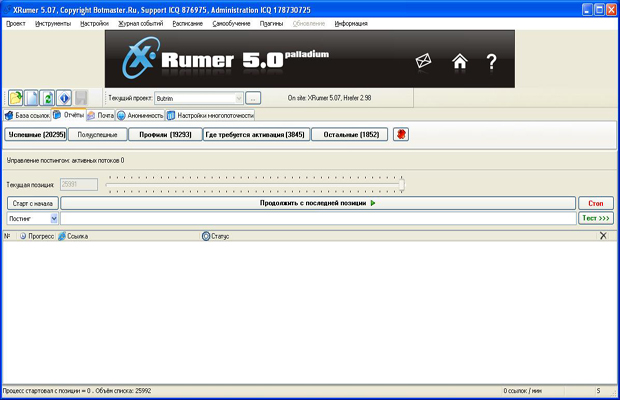Open the Журнал событий menu
This screenshot has height=400, width=620.
click(141, 24)
